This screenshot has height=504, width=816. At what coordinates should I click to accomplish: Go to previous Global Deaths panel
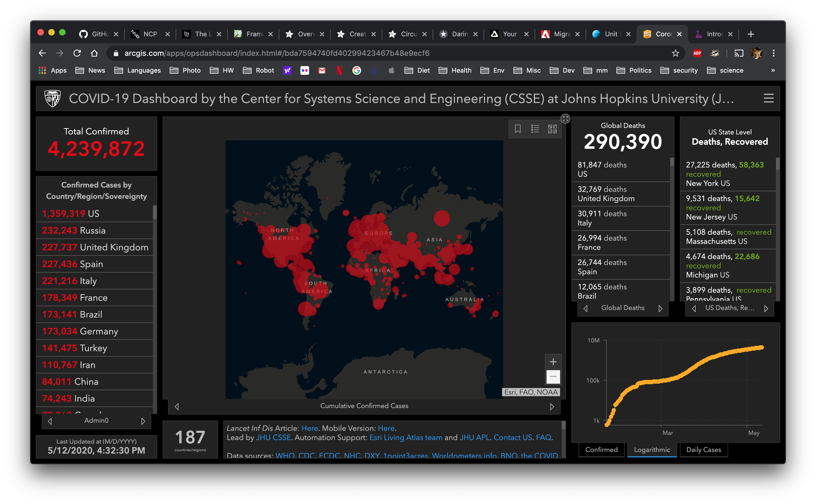tap(585, 308)
